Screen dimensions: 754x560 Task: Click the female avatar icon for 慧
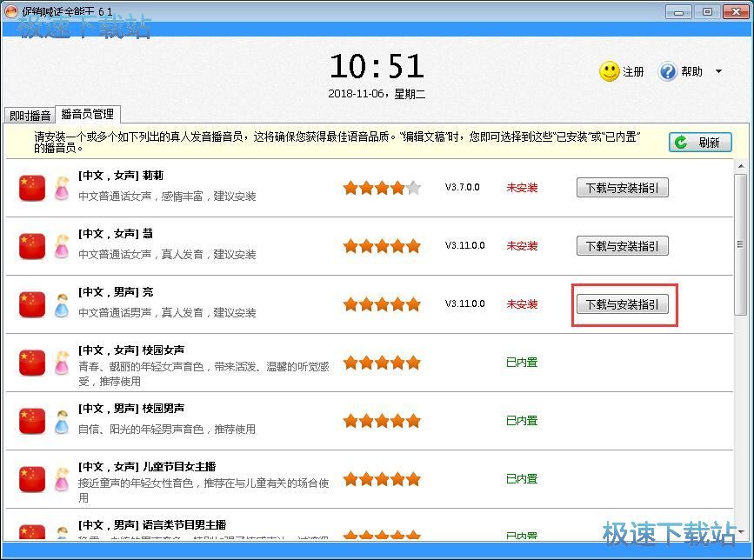(62, 246)
